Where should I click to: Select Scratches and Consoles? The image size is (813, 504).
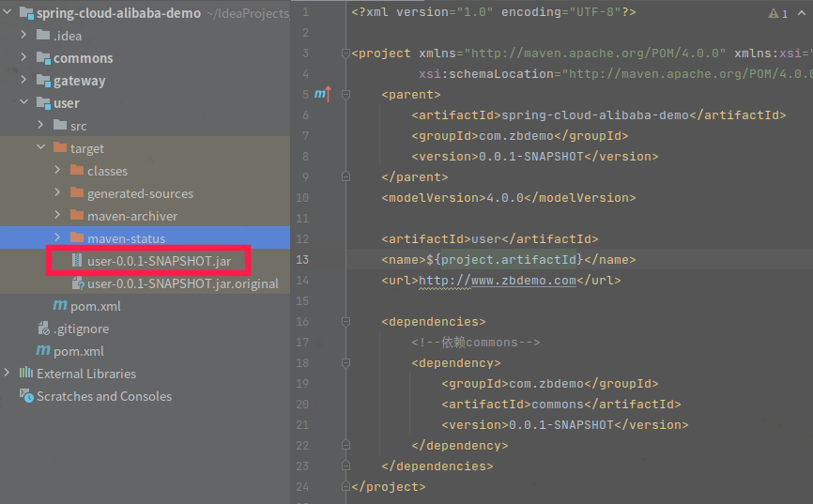103,396
